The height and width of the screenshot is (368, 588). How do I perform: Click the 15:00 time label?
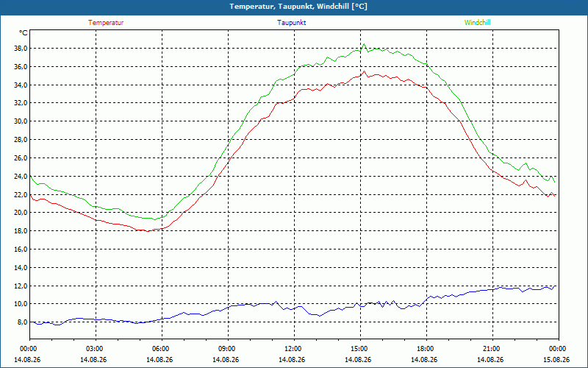[x=360, y=349]
